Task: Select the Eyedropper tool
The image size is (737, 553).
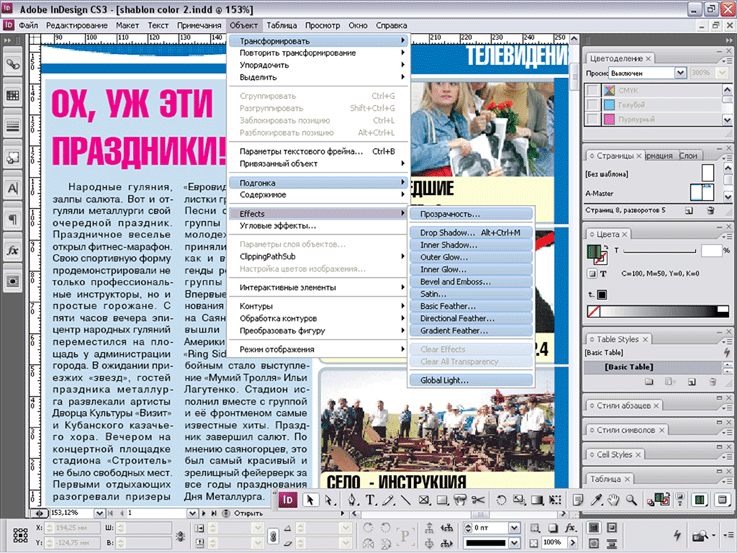Action: coord(596,500)
